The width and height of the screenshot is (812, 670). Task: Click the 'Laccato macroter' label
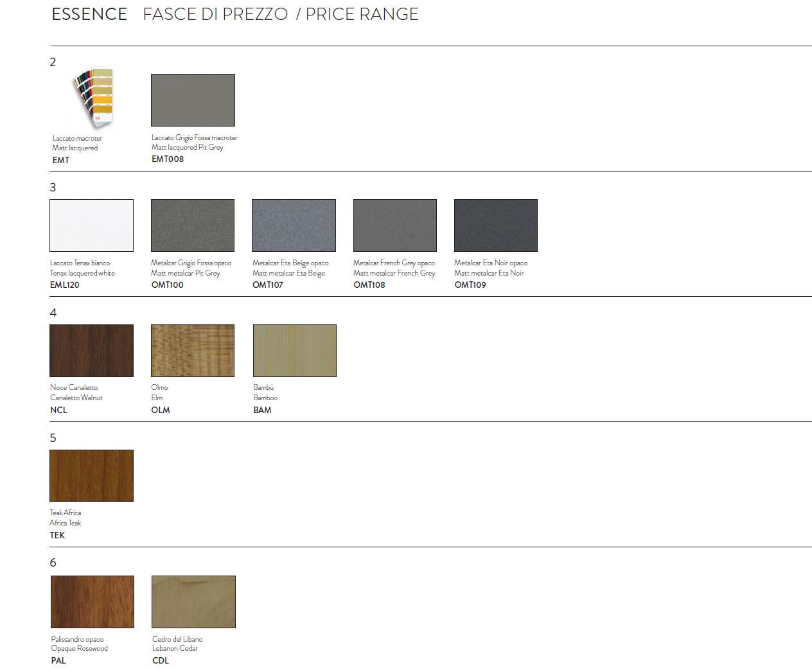77,138
